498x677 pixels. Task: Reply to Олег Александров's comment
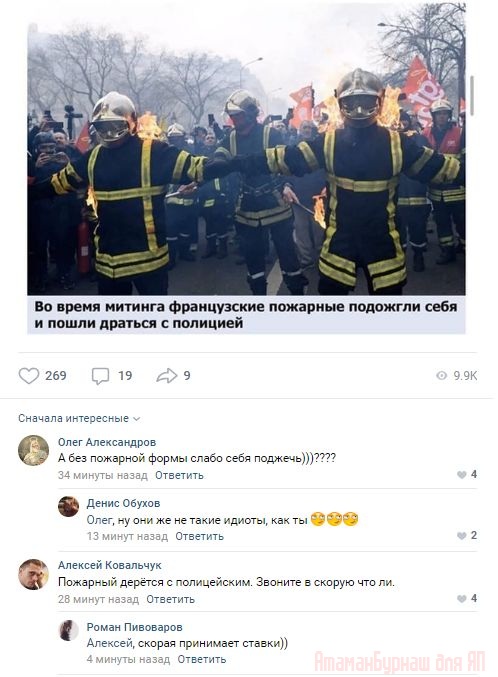179,475
